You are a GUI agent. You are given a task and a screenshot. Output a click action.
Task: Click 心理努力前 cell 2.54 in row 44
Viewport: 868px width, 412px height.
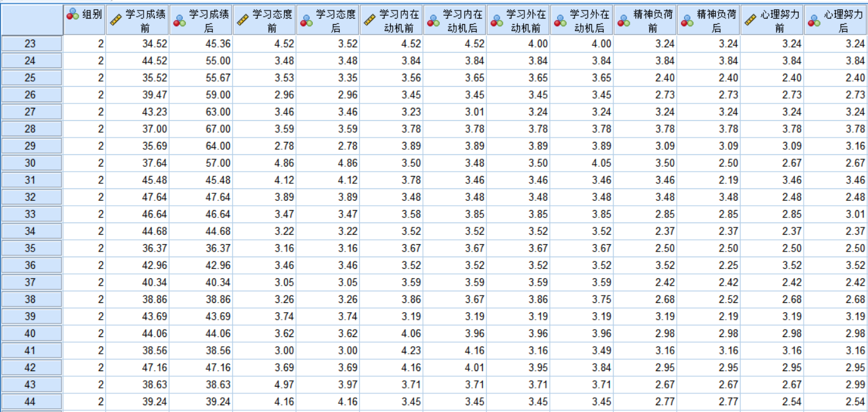[772, 402]
